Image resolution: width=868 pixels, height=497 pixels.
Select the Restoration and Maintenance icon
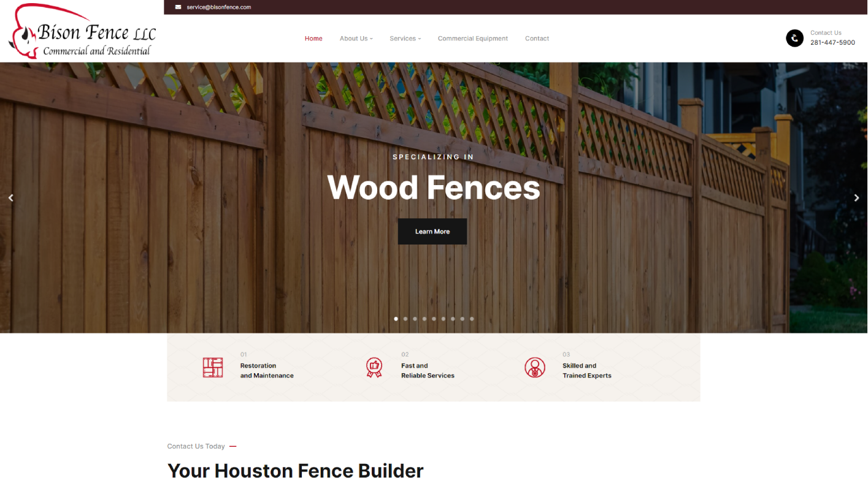213,367
